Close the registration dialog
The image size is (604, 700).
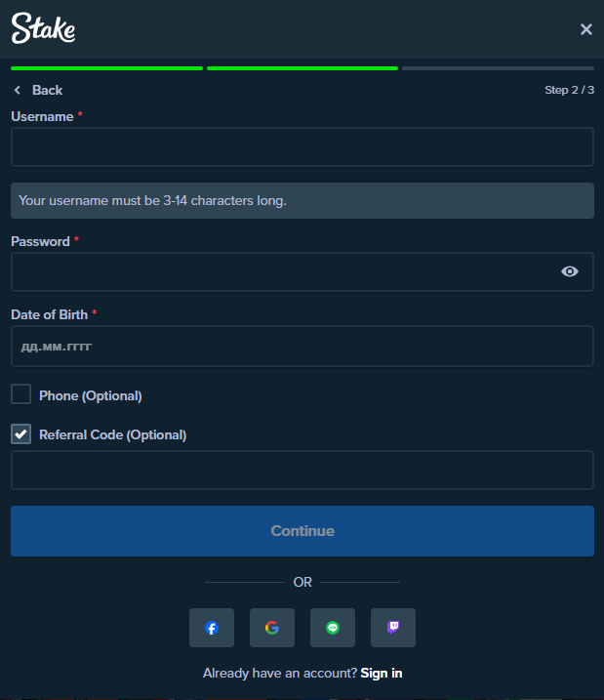pos(585,29)
